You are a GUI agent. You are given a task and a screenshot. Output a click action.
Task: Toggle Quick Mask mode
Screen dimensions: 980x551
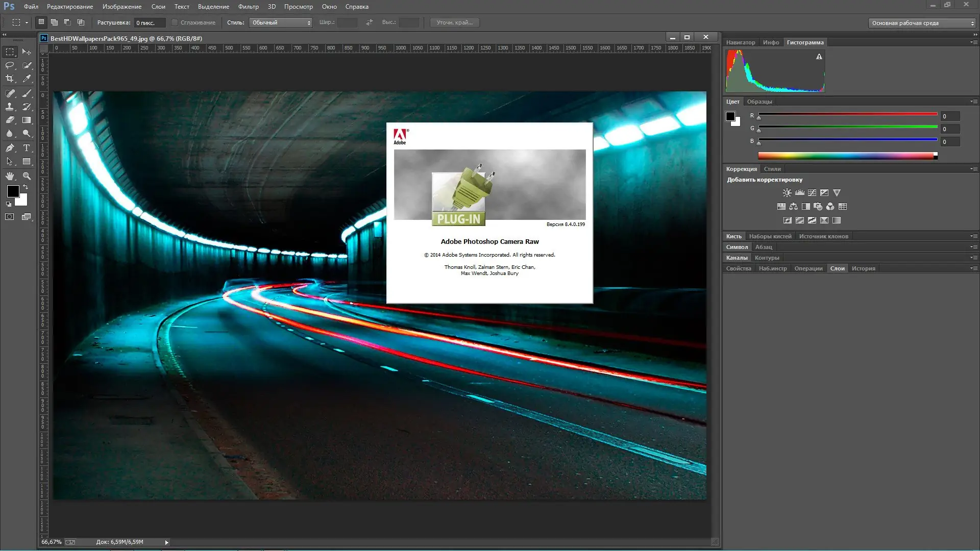(x=9, y=216)
